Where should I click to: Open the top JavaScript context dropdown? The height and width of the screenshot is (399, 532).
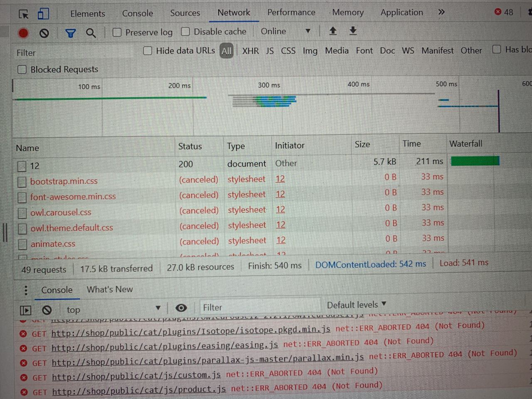[113, 309]
